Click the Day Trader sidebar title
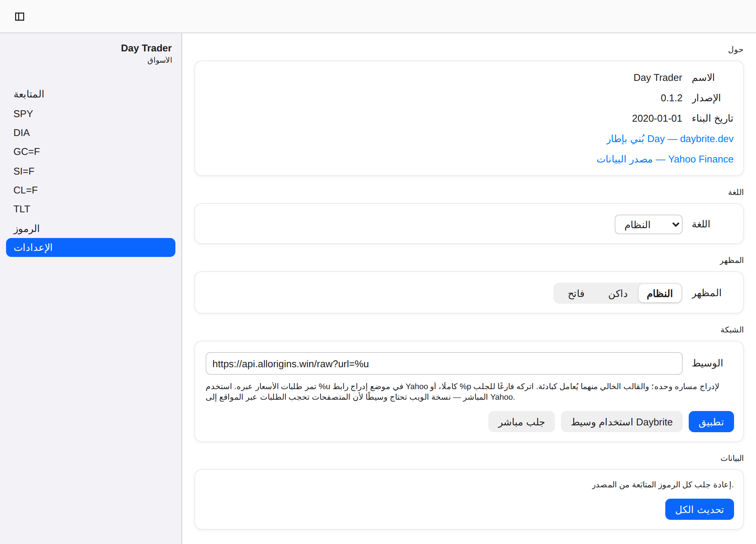 pyautogui.click(x=146, y=48)
